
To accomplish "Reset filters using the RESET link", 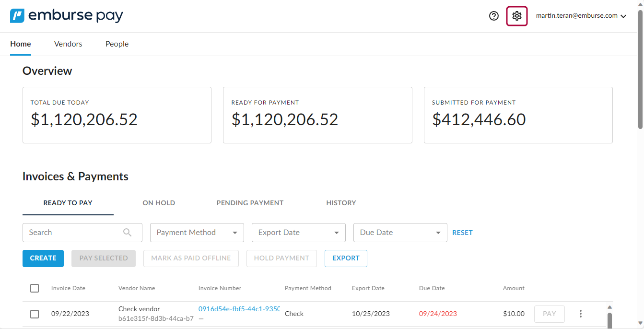I will 462,232.
